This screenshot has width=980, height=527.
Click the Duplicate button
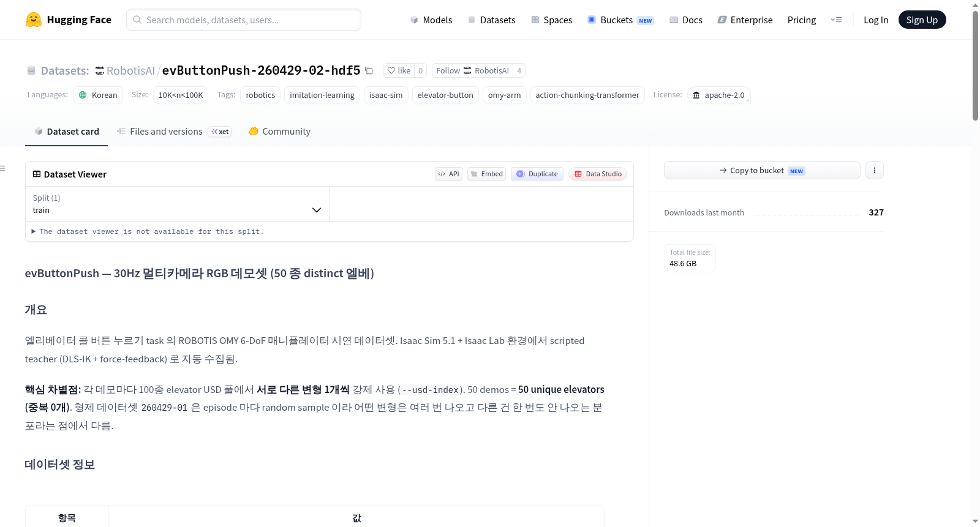[x=537, y=174]
